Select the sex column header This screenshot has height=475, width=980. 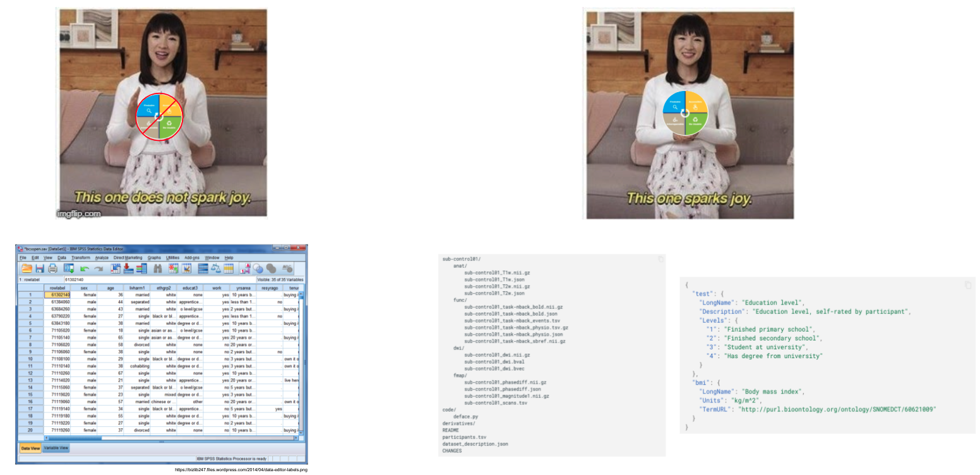pos(84,287)
